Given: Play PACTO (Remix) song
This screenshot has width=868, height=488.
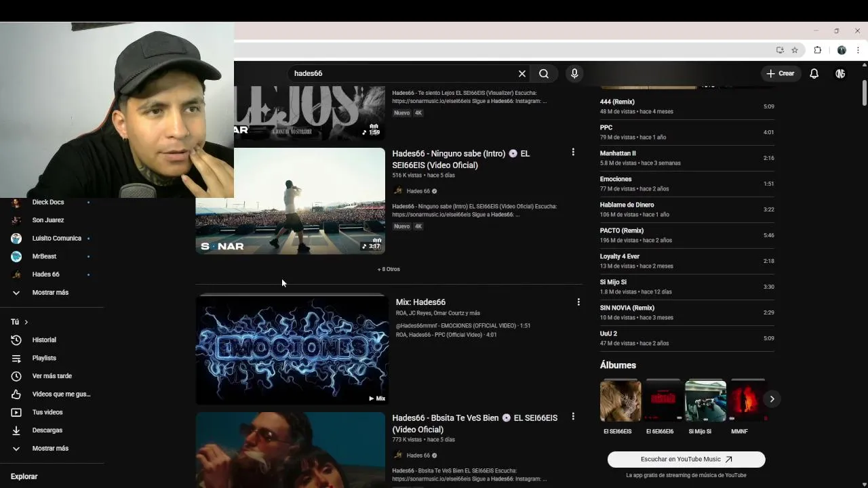Looking at the screenshot, I should 687,235.
